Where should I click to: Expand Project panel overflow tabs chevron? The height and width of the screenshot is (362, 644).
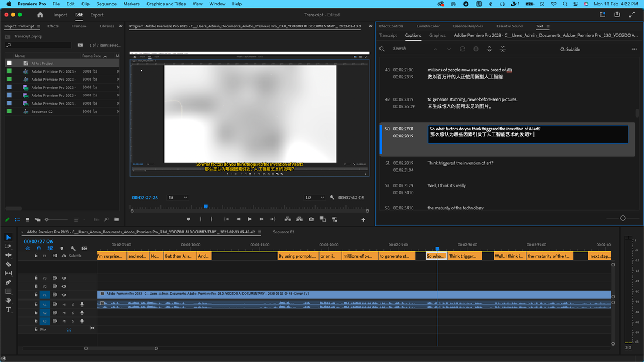click(x=121, y=26)
